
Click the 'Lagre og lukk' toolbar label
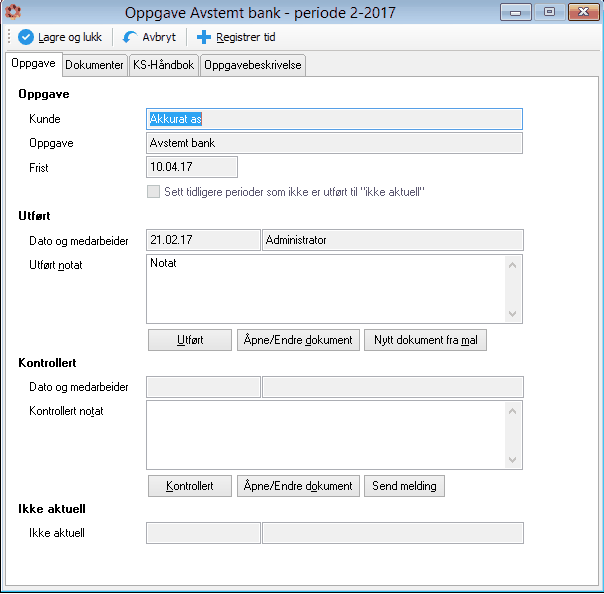tap(70, 37)
